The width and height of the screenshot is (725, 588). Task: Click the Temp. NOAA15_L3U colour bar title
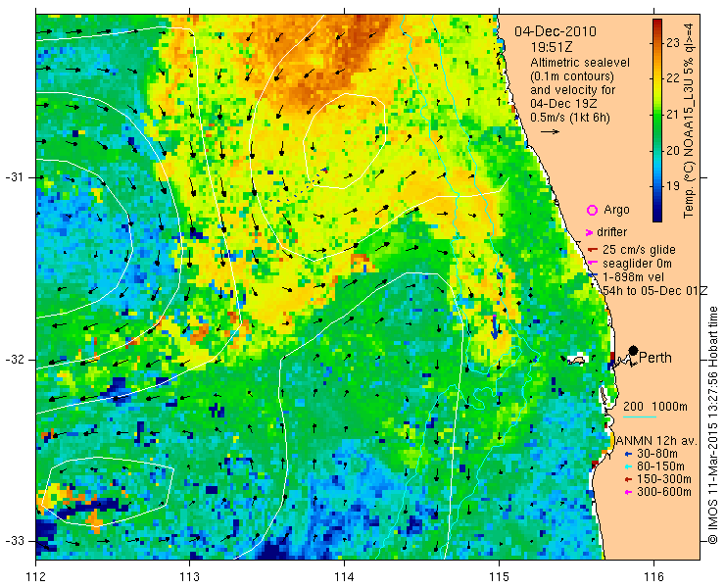689,121
